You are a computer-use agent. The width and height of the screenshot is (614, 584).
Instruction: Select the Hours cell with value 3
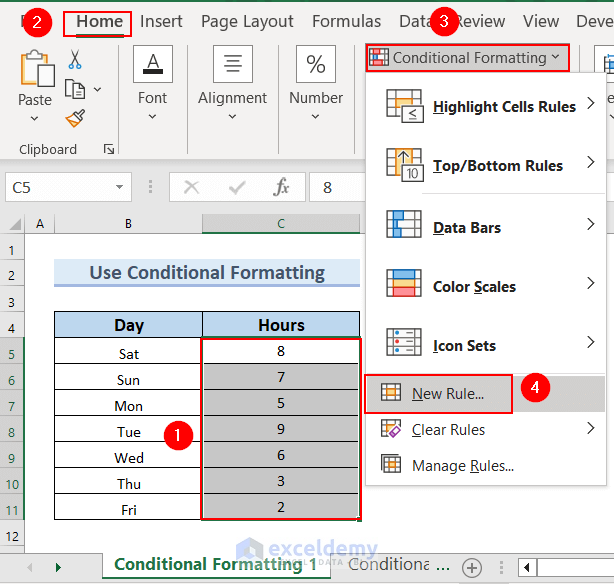pos(281,481)
